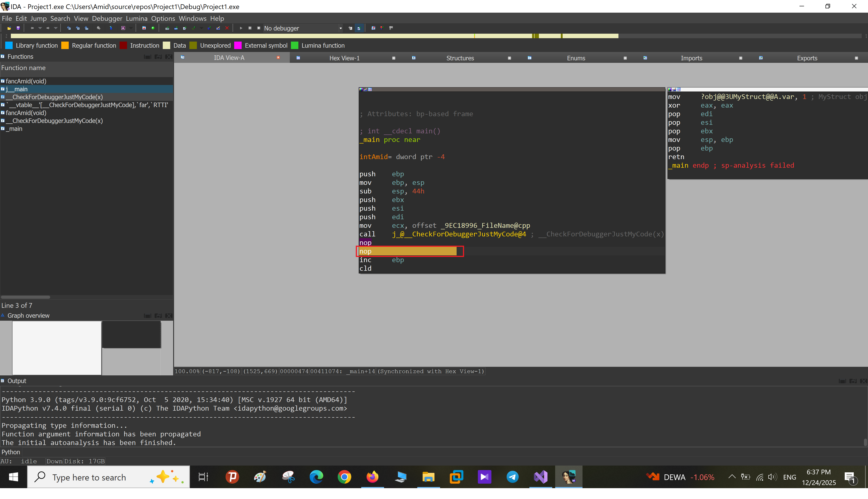Image resolution: width=868 pixels, height=499 pixels.
Task: Expand the jump forward history arrow
Action: tap(56, 28)
